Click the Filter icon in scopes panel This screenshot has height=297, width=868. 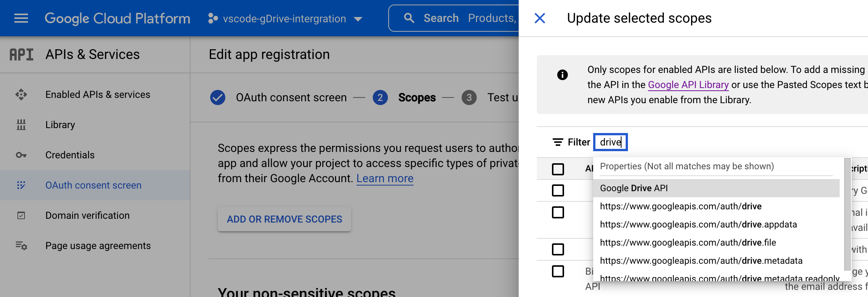pyautogui.click(x=558, y=142)
